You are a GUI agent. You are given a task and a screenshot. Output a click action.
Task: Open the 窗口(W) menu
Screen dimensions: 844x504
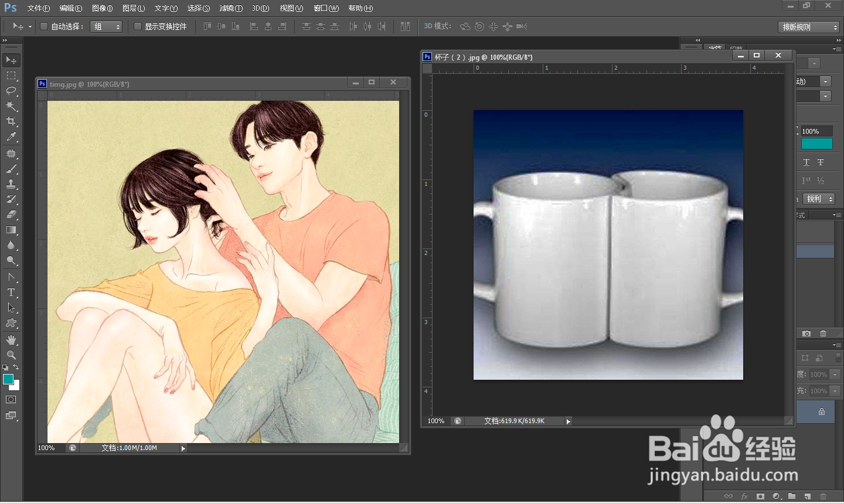coord(326,8)
